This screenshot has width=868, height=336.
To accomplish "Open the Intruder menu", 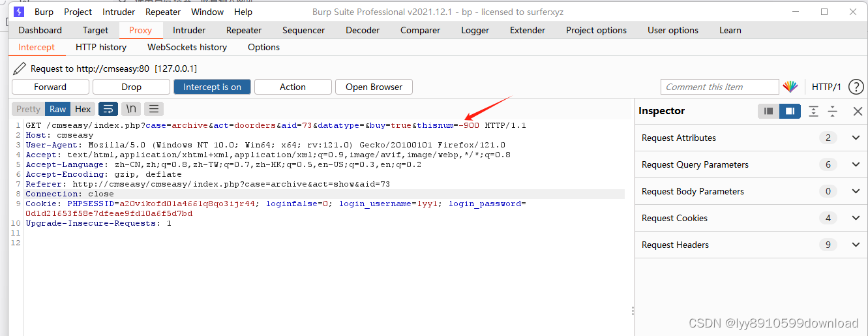I will click(x=119, y=12).
